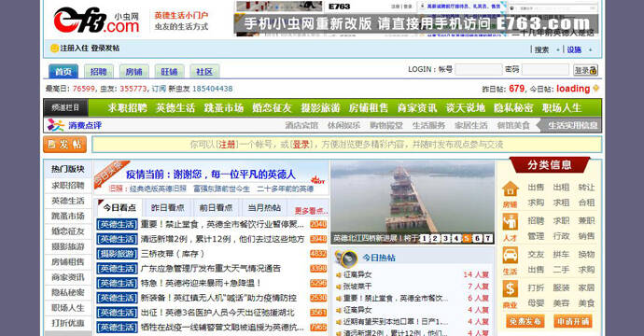Open the headline 疫情当前：谢谢您
Viewport: 644px width, 336px height.
pos(211,175)
